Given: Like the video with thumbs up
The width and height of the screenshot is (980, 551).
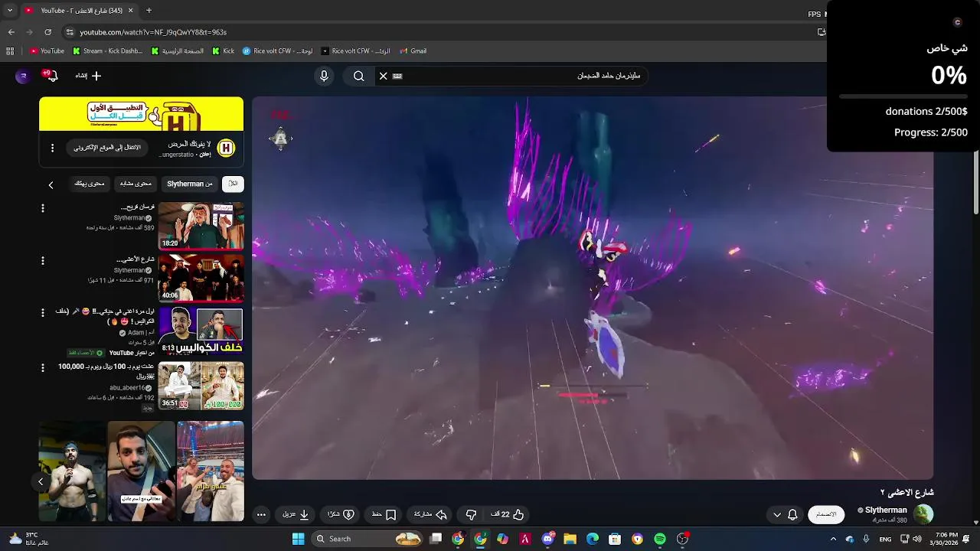Looking at the screenshot, I should [x=511, y=514].
